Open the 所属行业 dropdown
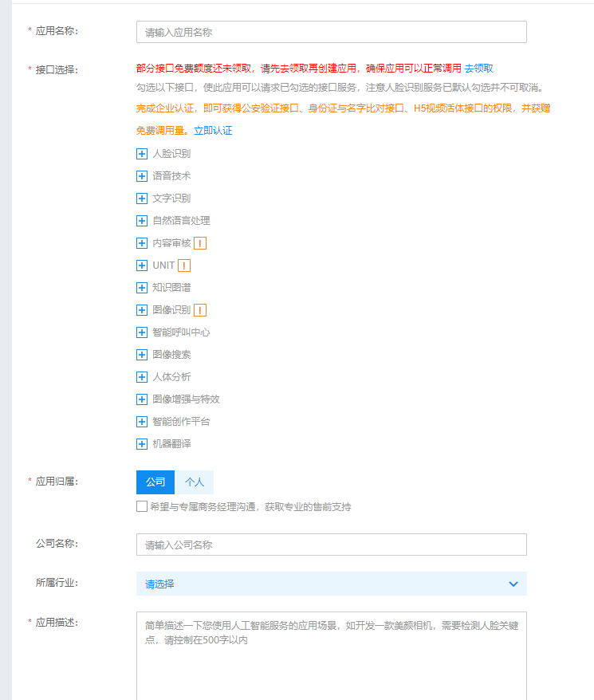 (332, 584)
